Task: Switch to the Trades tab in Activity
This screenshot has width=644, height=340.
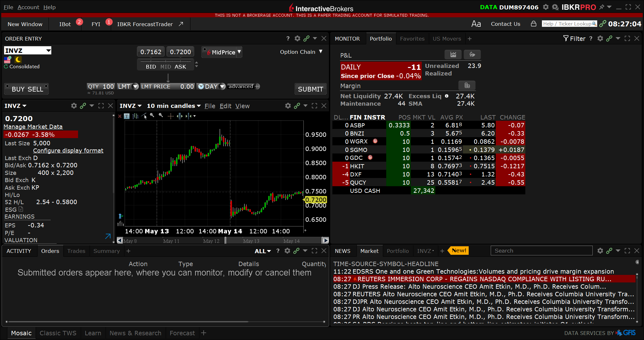Action: pos(76,251)
